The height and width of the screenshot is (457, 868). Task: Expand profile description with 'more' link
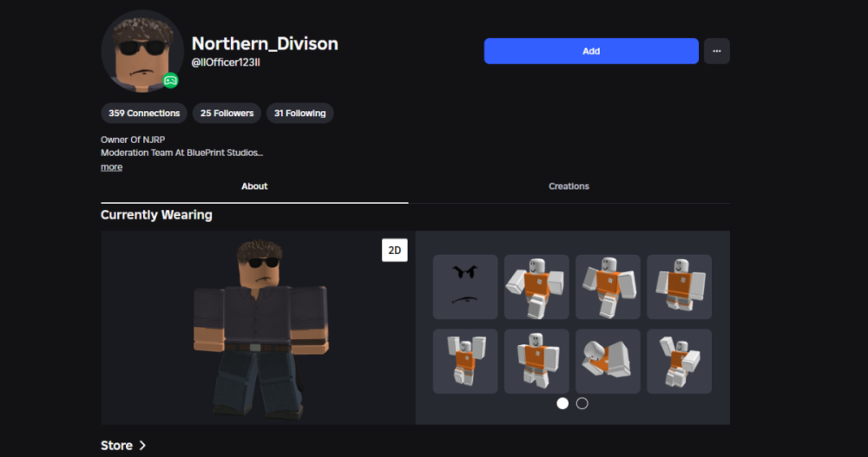pyautogui.click(x=111, y=166)
